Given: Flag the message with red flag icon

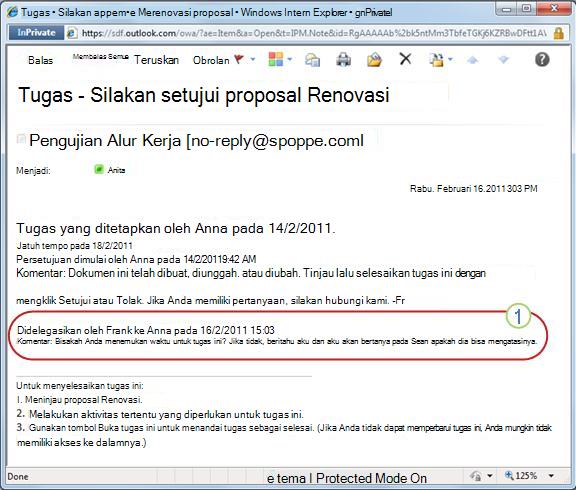Looking at the screenshot, I should click(239, 59).
